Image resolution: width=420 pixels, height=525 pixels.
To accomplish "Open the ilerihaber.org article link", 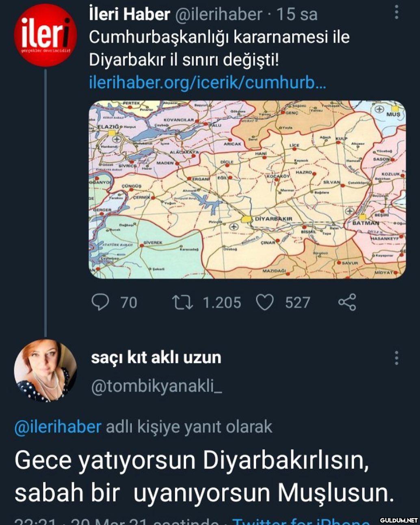I will pyautogui.click(x=207, y=82).
